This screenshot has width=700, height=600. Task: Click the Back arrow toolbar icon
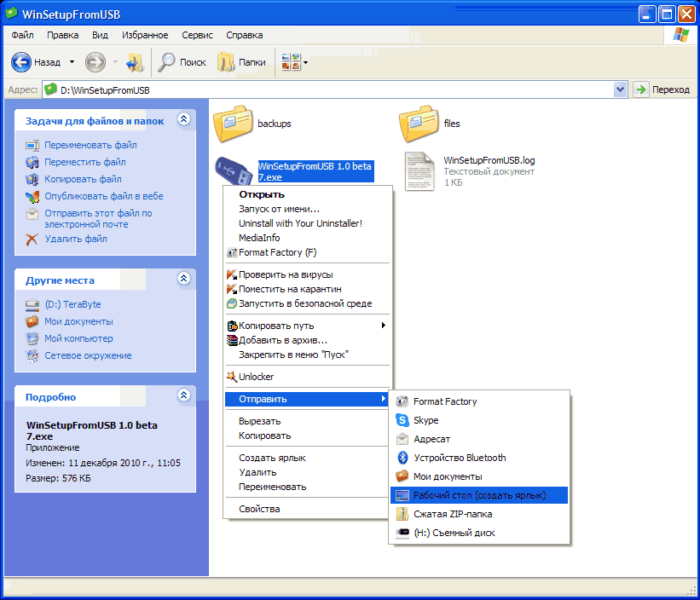point(21,61)
